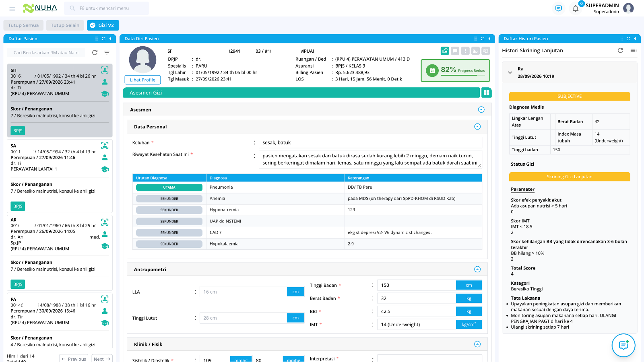The height and width of the screenshot is (362, 644).
Task: Maximize the Data Diri Pasien panel
Action: (483, 39)
